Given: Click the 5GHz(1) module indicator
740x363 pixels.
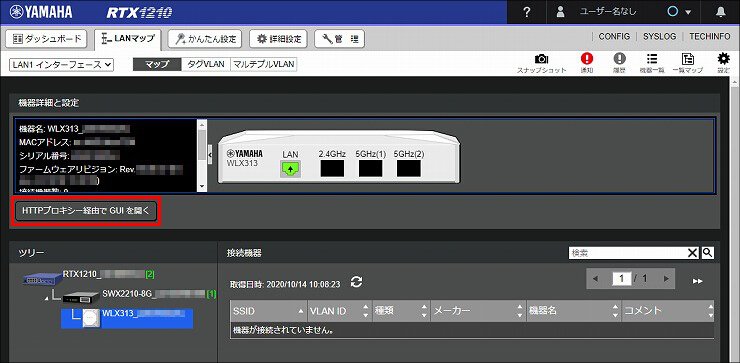Looking at the screenshot, I should point(370,169).
